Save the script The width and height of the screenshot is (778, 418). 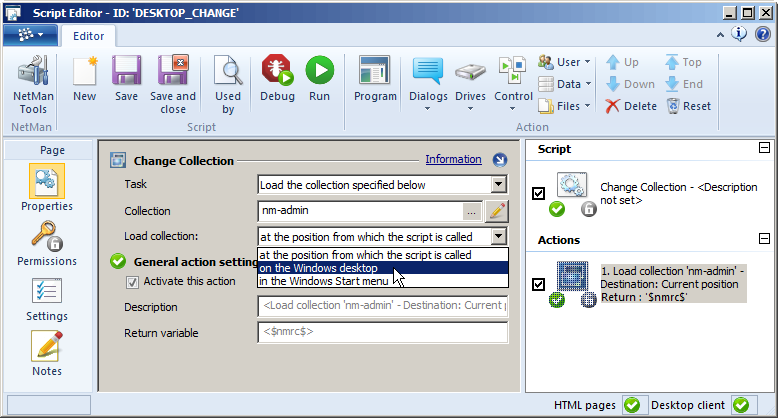coord(127,79)
